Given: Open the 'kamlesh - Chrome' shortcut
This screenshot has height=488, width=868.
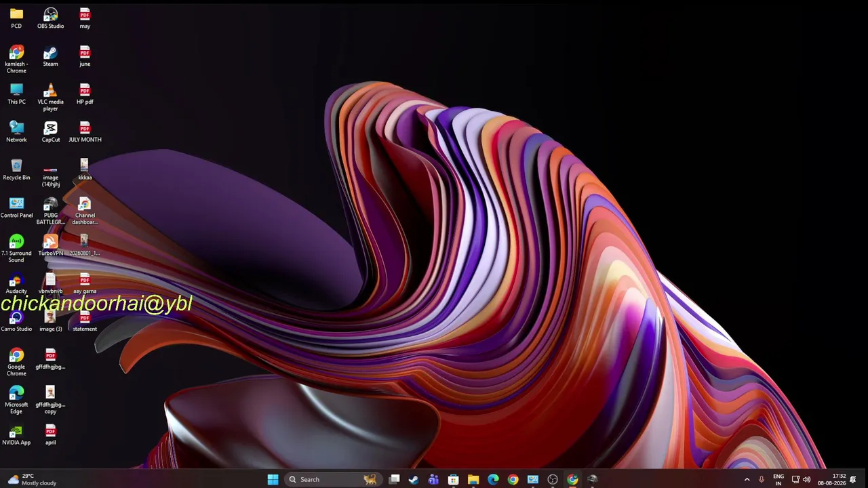Looking at the screenshot, I should pos(16,60).
